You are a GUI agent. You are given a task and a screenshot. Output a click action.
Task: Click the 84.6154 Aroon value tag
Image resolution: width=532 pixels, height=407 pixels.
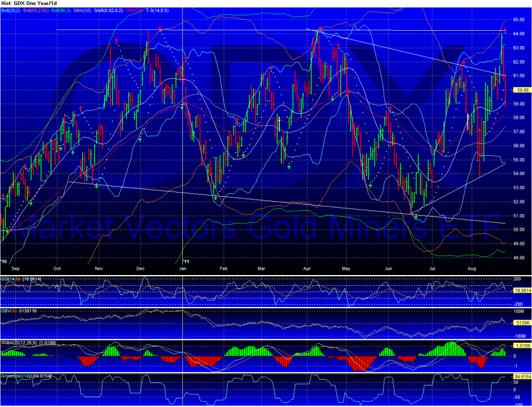[x=522, y=376]
